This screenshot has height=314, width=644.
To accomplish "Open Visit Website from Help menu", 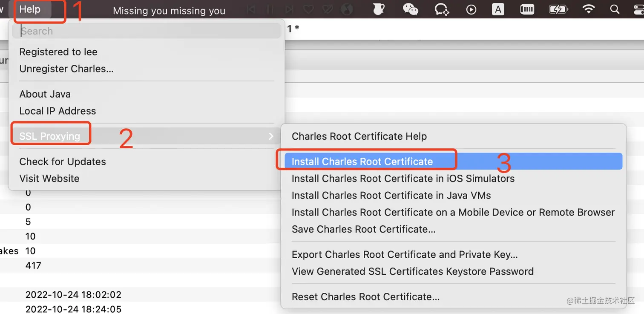I will click(x=49, y=179).
